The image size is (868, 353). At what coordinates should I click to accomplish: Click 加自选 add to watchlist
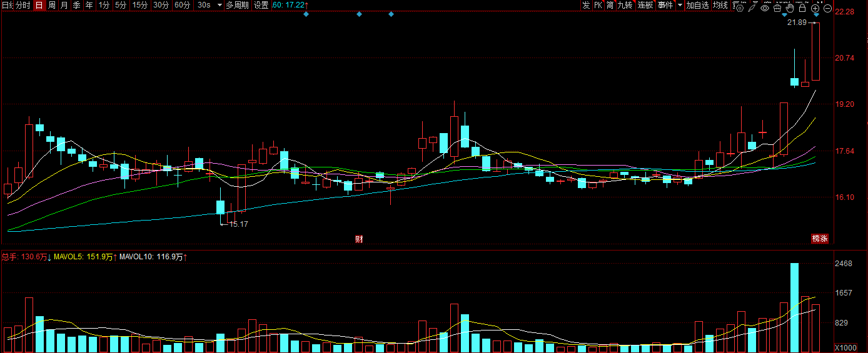point(698,5)
